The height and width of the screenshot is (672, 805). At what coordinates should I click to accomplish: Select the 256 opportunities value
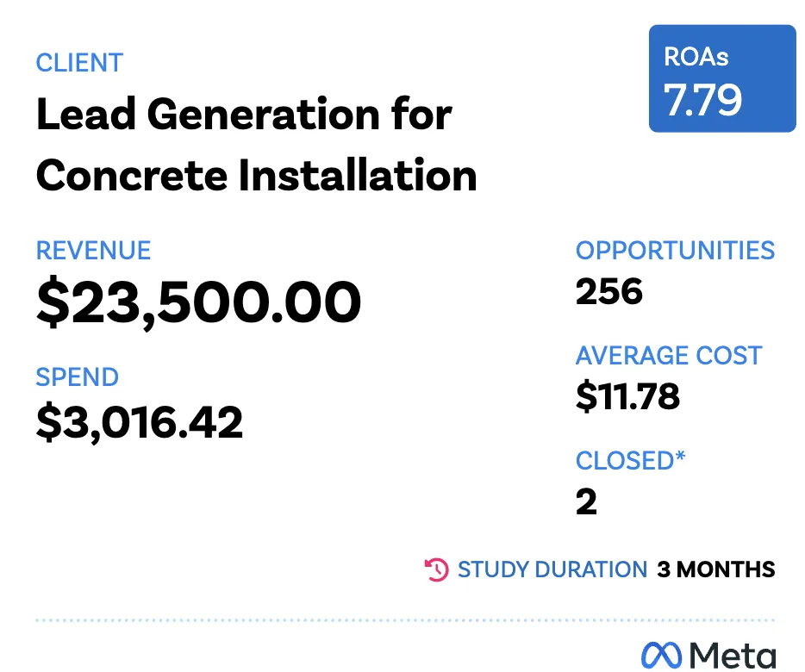tap(608, 291)
